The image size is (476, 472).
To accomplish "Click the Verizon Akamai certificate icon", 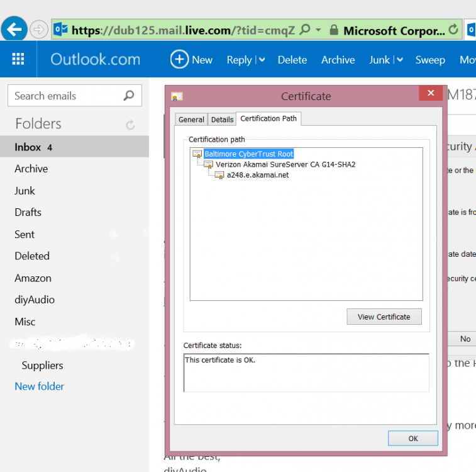I will click(209, 165).
